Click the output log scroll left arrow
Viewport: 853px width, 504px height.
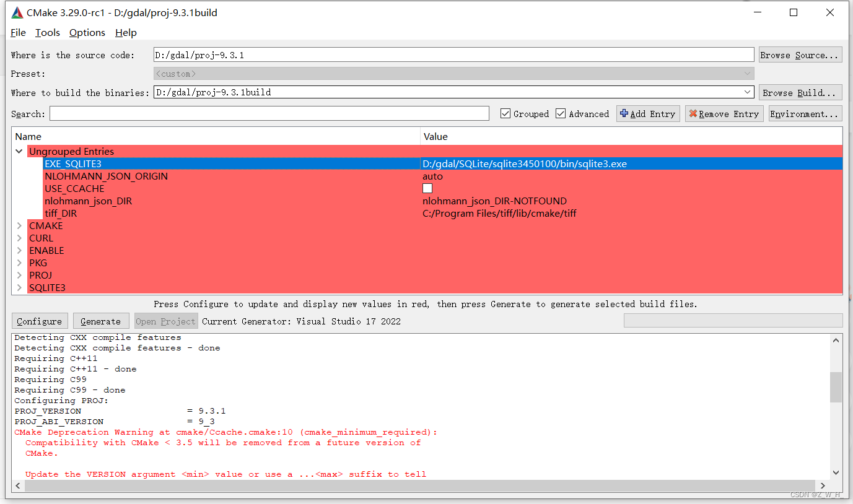18,485
